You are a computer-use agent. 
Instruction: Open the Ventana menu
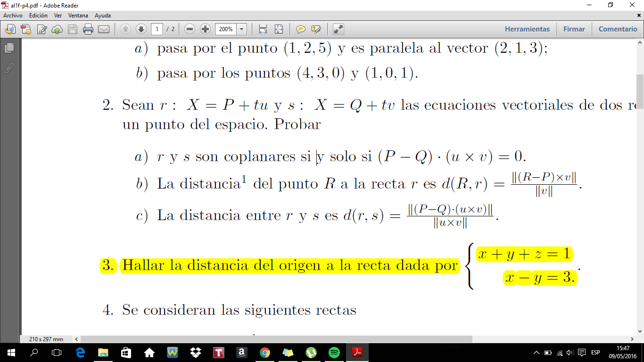pyautogui.click(x=78, y=16)
